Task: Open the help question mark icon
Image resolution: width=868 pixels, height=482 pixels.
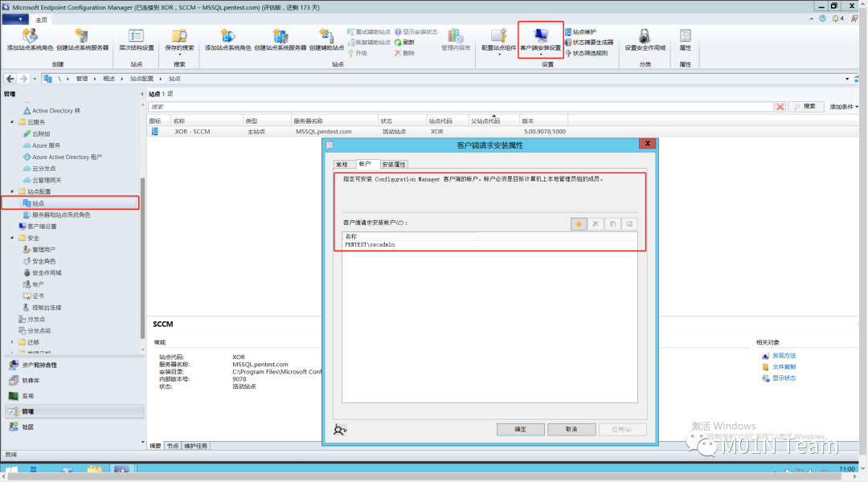Action: (823, 18)
